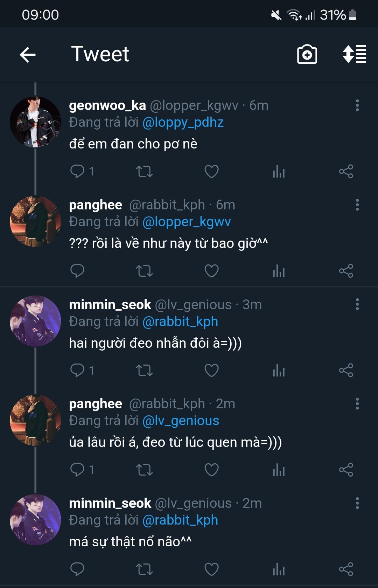Viewport: 378px width, 588px height.
Task: Retweet geonwoo_ka's reply
Action: (144, 171)
